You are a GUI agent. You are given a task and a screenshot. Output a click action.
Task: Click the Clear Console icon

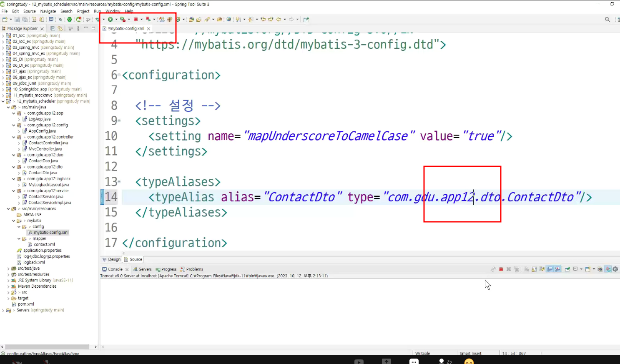pos(527,269)
